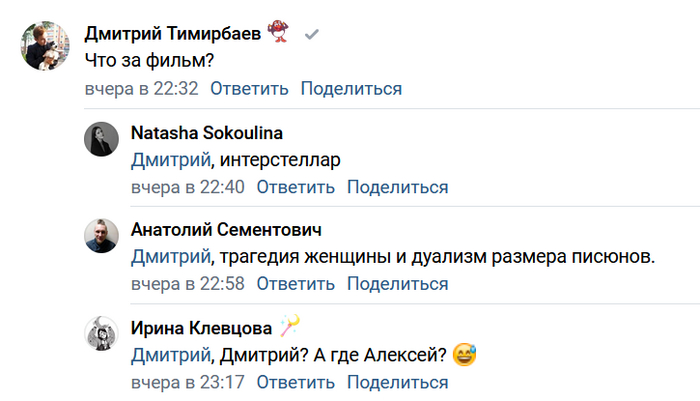Open Анатолий Сементович's profile name link
This screenshot has width=700, height=401.
click(x=226, y=230)
